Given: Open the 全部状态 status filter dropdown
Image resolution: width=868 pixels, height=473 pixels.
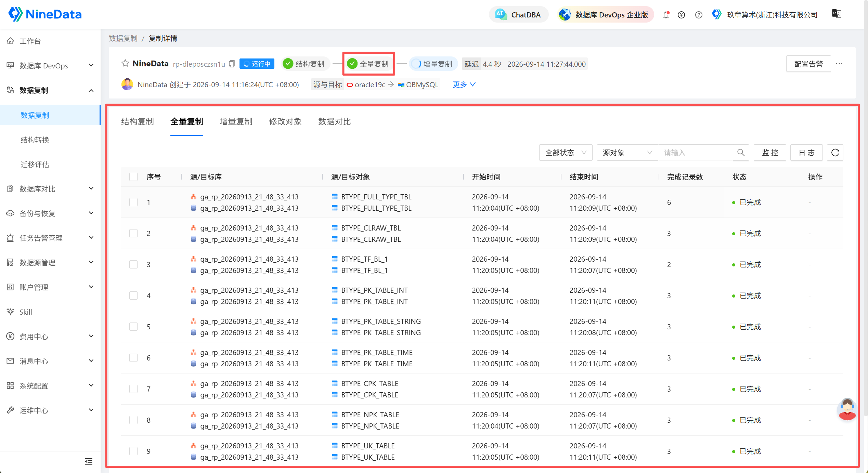Looking at the screenshot, I should coord(566,153).
